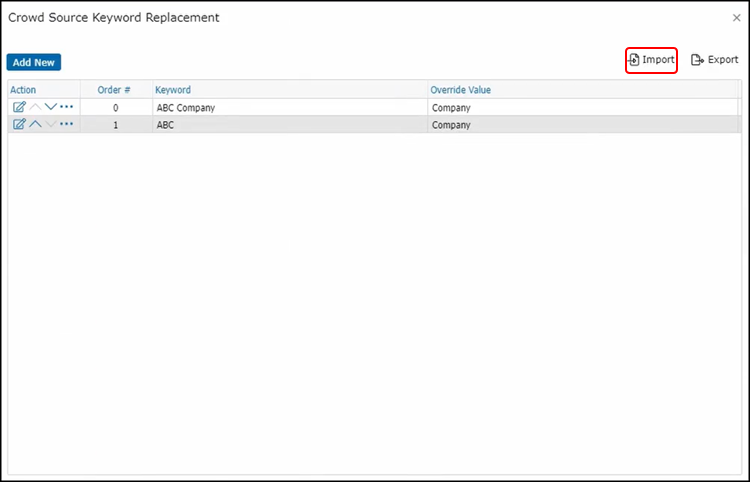Sort by Order # column header

[x=114, y=90]
